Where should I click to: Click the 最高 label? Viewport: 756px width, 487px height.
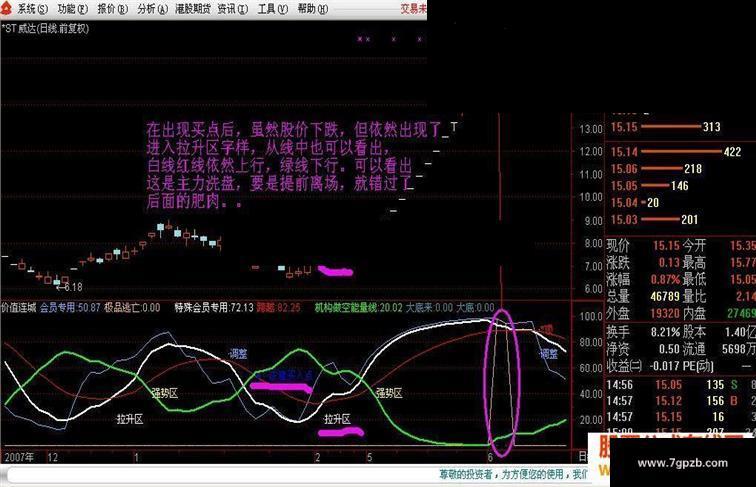click(694, 263)
